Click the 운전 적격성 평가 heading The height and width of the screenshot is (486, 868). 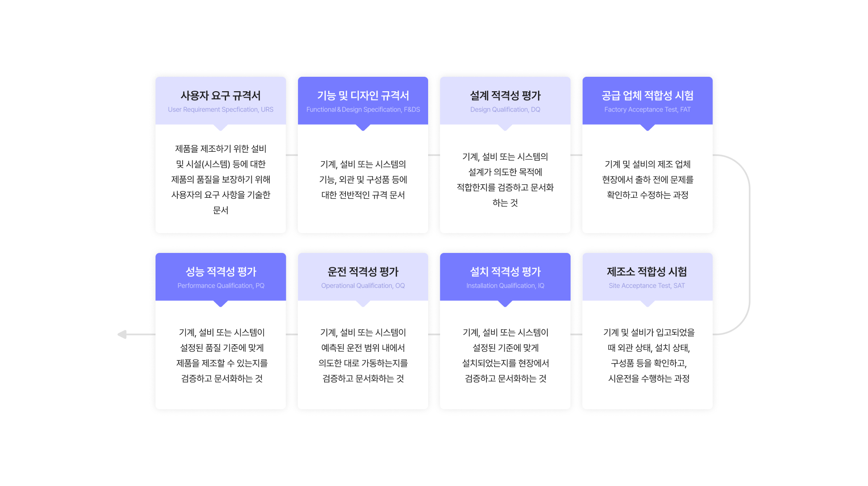363,272
